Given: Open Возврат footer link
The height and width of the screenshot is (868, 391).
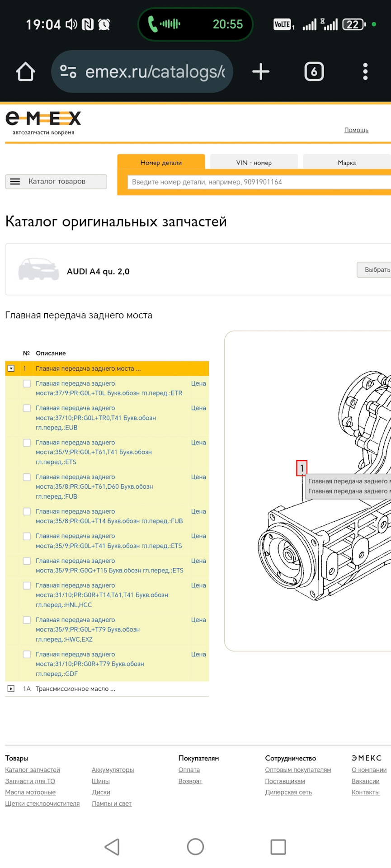Looking at the screenshot, I should click(190, 781).
